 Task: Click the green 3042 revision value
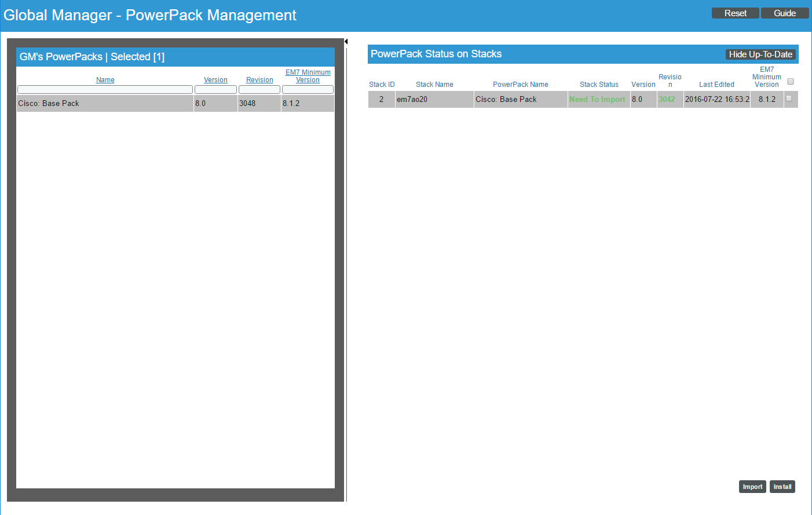(x=667, y=100)
